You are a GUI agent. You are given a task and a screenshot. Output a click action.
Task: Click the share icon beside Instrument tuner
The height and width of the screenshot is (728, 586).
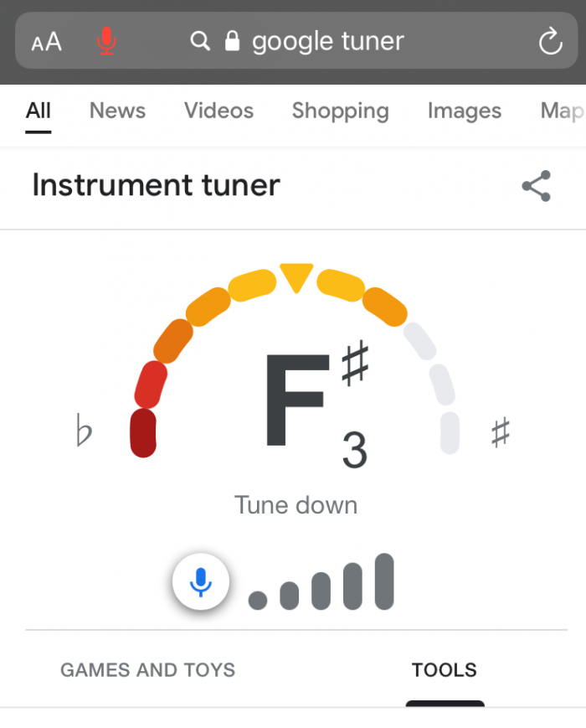[x=536, y=186]
